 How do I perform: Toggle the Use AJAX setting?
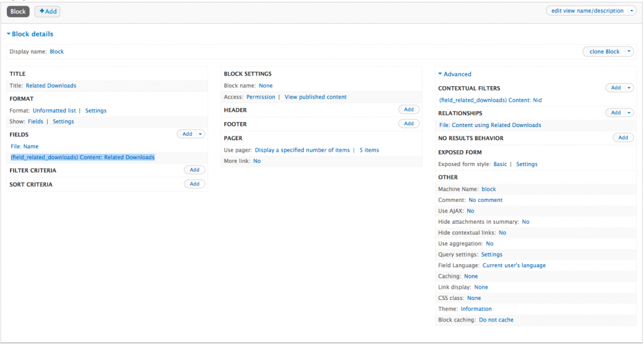tap(470, 211)
